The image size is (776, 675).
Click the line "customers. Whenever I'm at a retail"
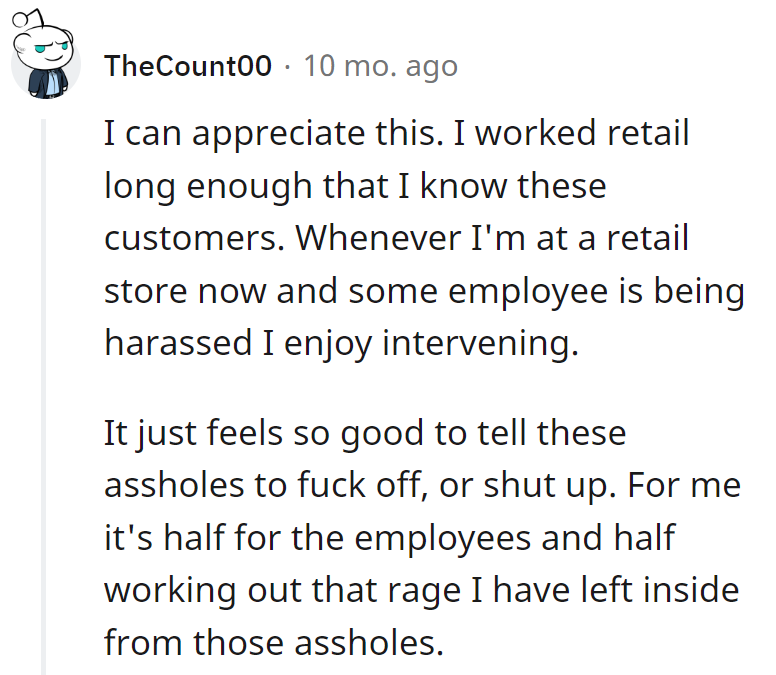coord(396,238)
